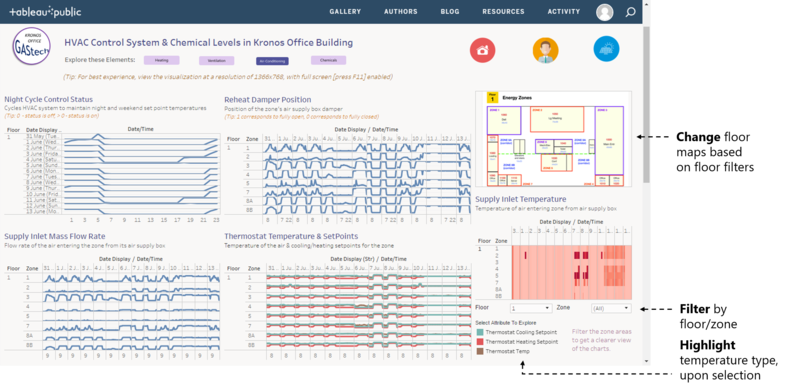Highlight Thermostat Heating Setpoint red swatch
Screen dimensions: 800x390
coord(479,342)
